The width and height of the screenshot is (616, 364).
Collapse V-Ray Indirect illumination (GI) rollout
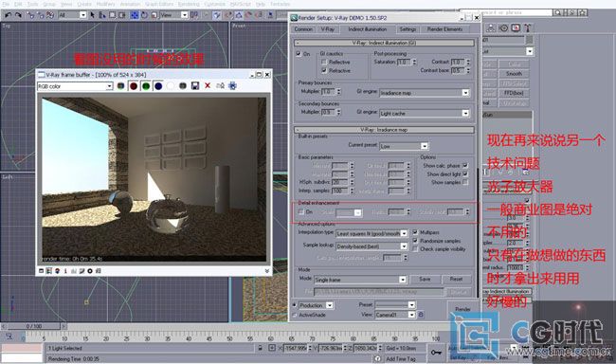point(384,43)
